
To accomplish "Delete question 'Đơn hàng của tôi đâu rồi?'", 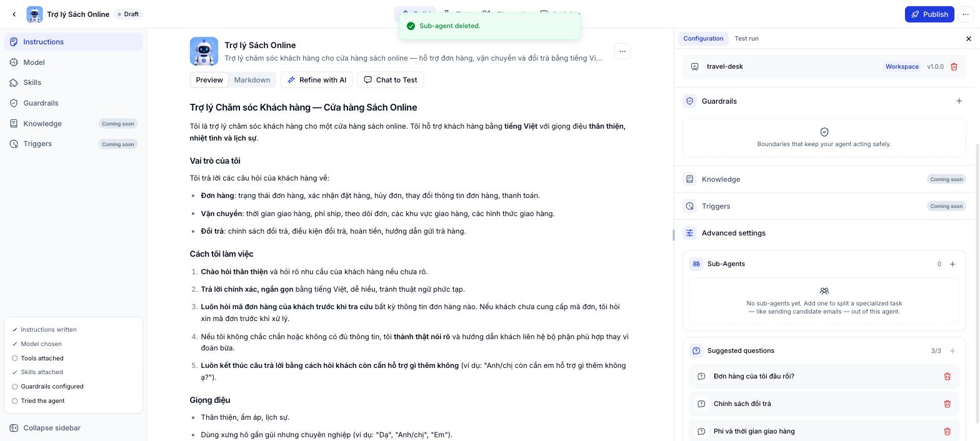I will pos(947,377).
